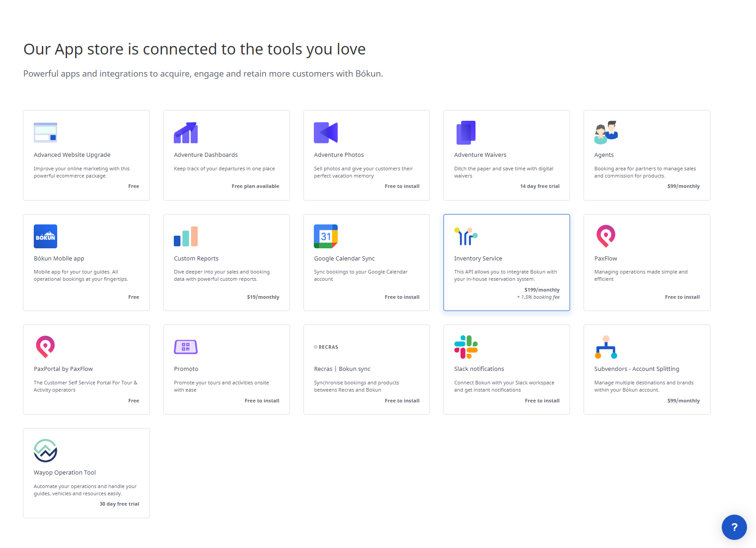The image size is (756, 548).
Task: Open the Custom Reports title link
Action: coord(196,258)
